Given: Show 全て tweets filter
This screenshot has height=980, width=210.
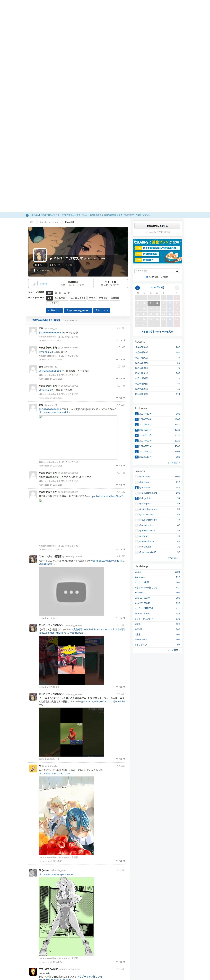Looking at the screenshot, I should (50, 298).
